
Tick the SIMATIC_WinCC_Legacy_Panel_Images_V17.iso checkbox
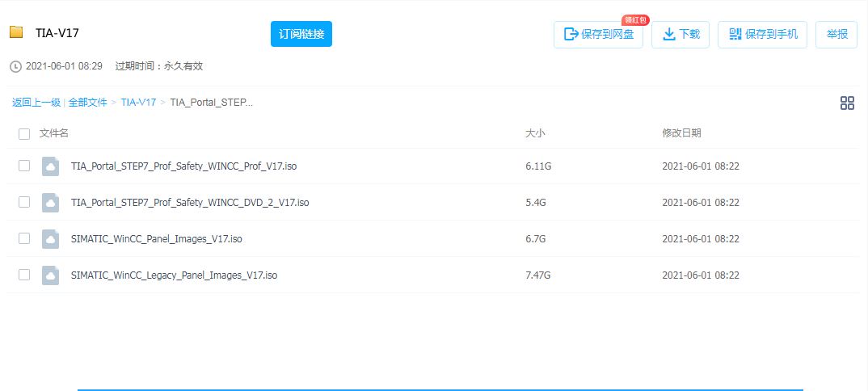[24, 275]
